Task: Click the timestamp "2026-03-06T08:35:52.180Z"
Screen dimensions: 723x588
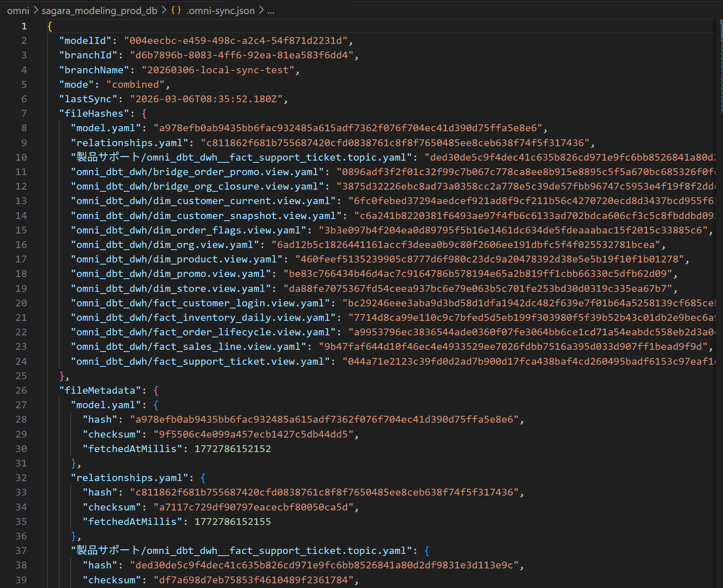Action: [x=206, y=99]
